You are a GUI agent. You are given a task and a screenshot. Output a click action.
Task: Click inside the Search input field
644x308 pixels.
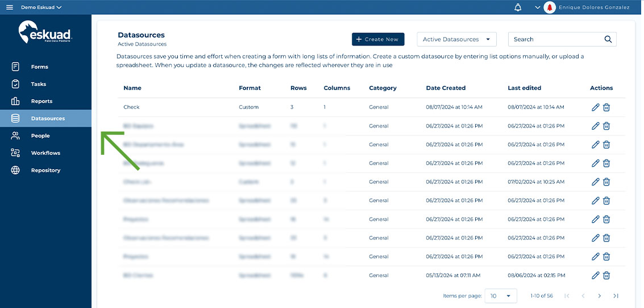(x=554, y=39)
